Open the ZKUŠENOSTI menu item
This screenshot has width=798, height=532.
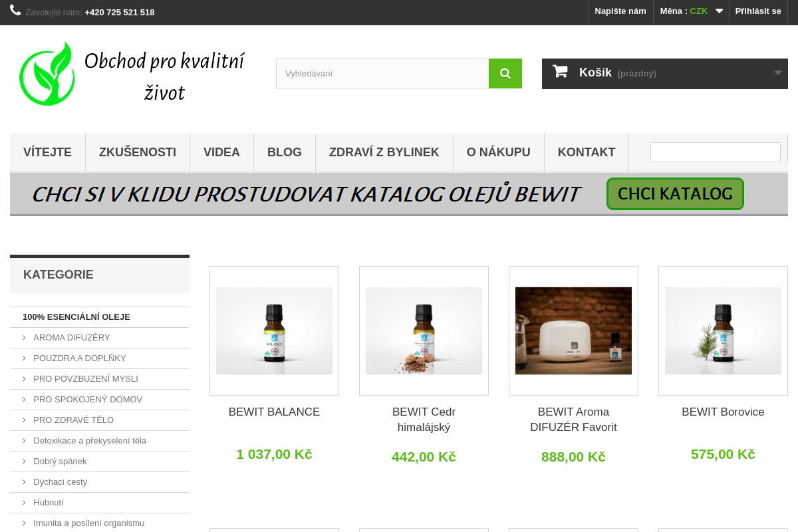click(x=138, y=152)
